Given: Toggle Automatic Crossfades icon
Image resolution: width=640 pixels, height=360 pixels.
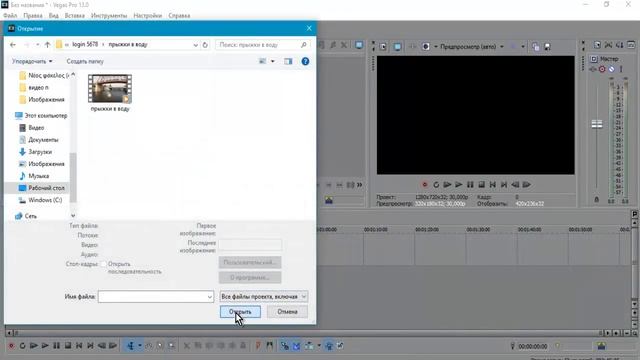Looking at the screenshot, I should (296, 346).
